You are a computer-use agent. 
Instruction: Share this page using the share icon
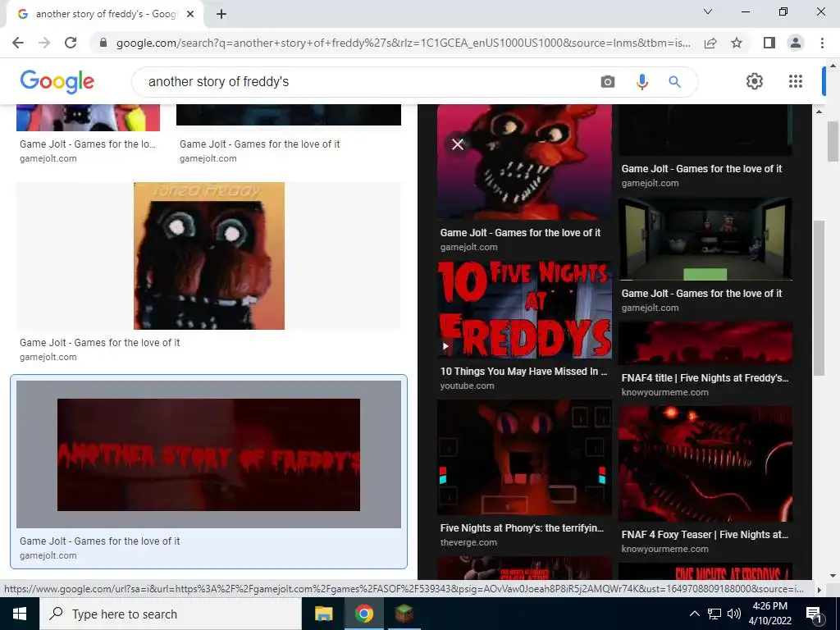pyautogui.click(x=710, y=43)
